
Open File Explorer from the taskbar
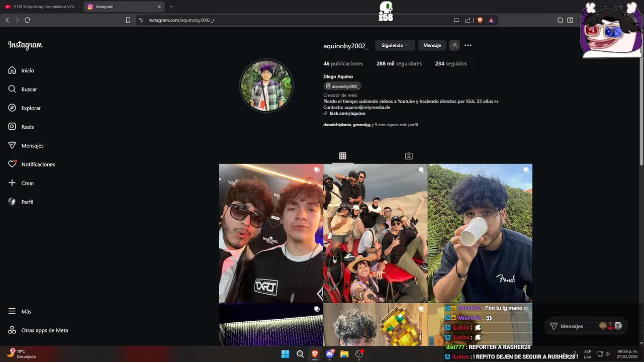coord(344,354)
